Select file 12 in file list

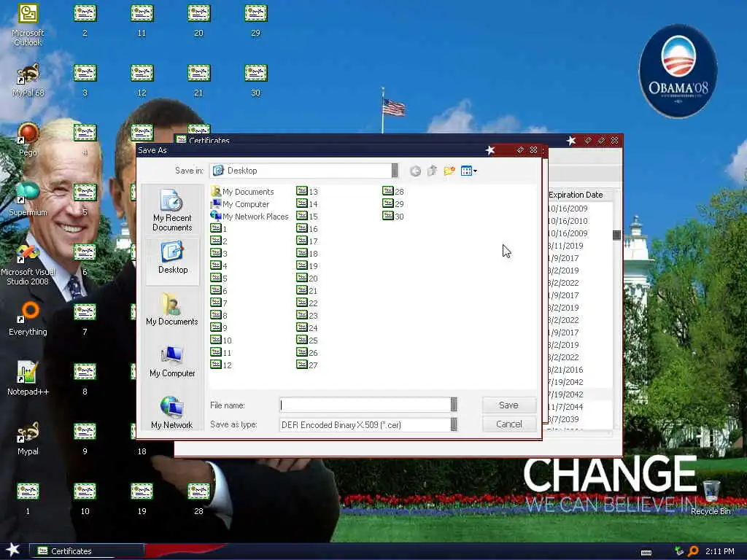click(221, 365)
